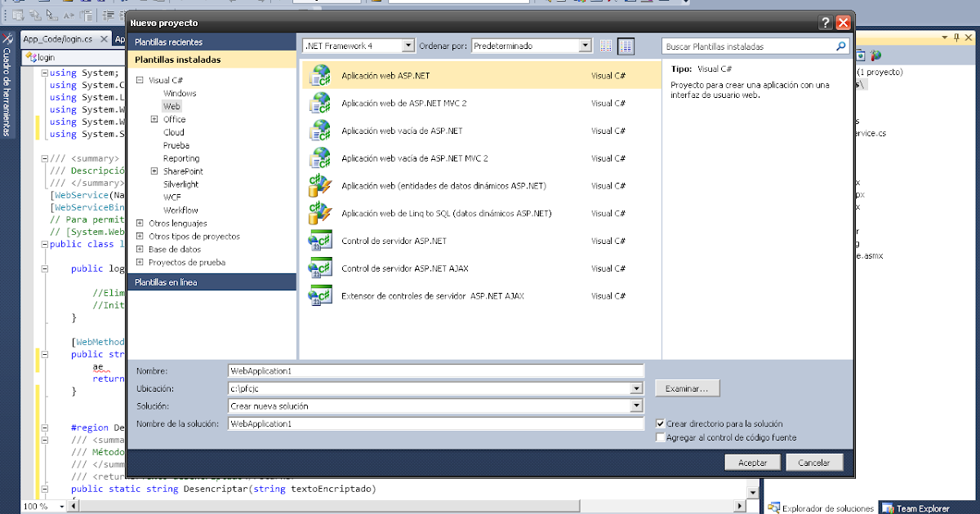Open the Ordenar por Predeterminado dropdown
Image resolution: width=980 pixels, height=514 pixels.
tap(585, 47)
